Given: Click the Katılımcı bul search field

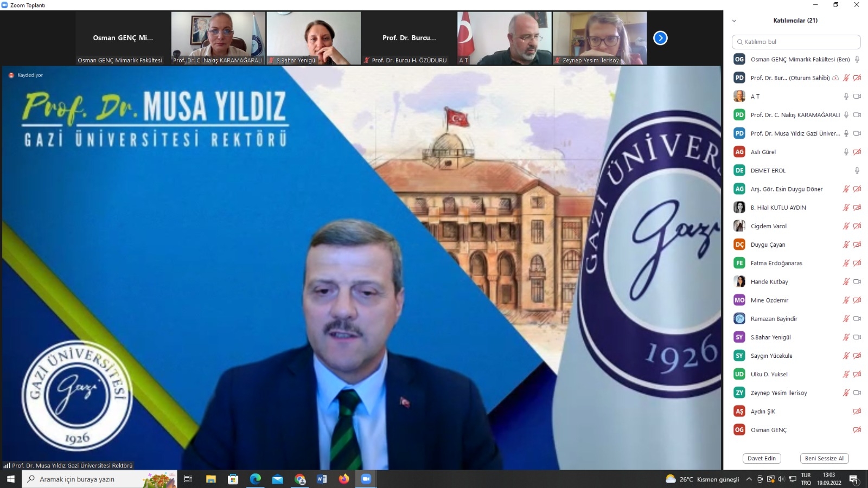Looking at the screenshot, I should point(796,42).
